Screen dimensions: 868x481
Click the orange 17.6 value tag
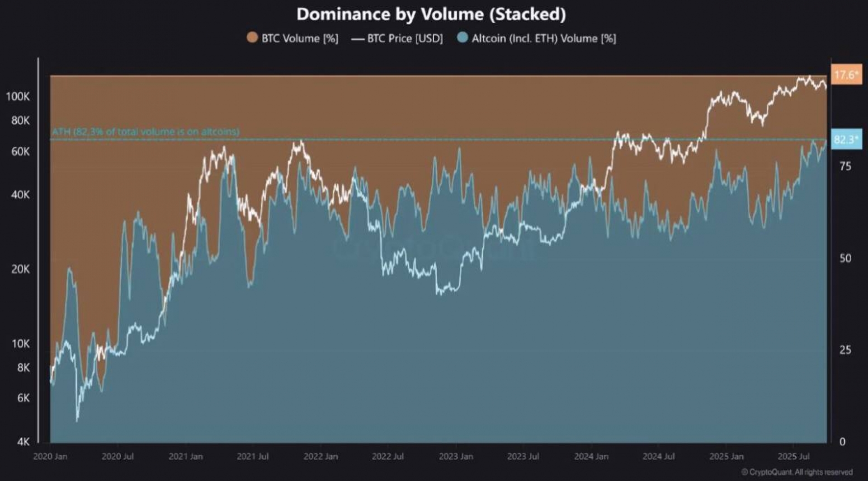tap(846, 75)
